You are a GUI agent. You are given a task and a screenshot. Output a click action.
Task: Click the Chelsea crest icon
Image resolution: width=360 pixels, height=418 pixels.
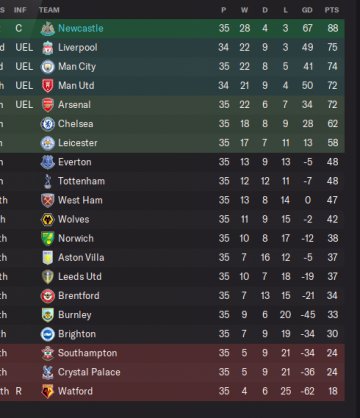pos(47,124)
